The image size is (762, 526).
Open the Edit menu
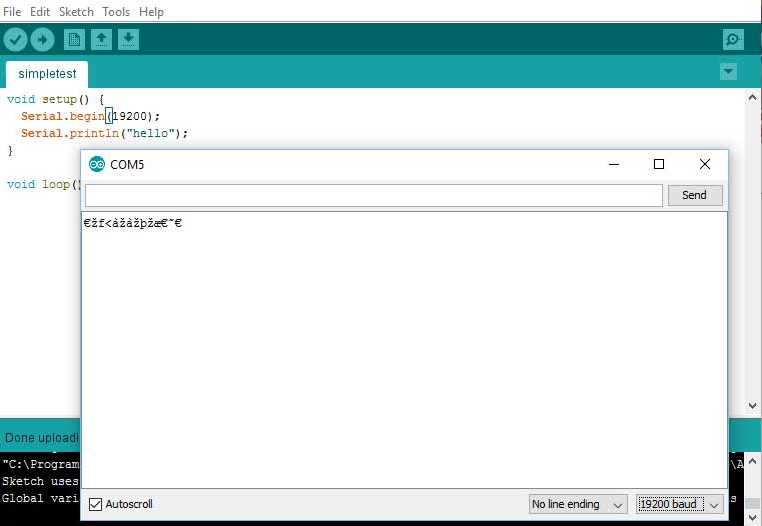(x=40, y=12)
